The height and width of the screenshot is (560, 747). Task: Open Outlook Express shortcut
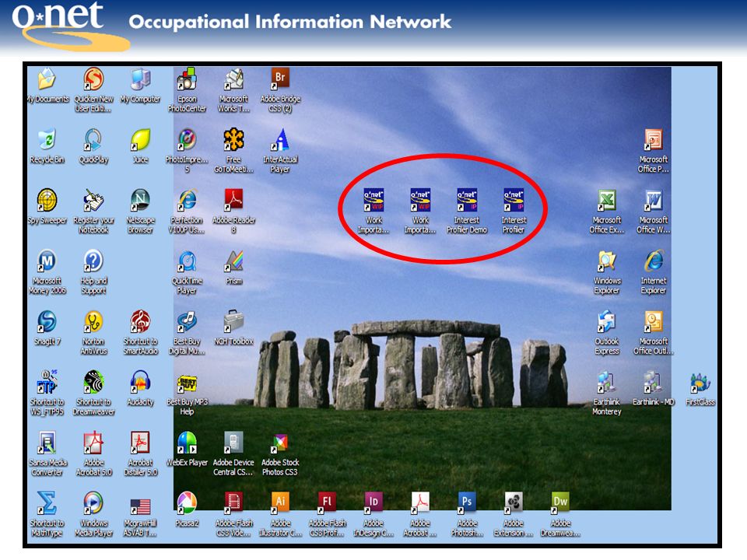tap(607, 321)
